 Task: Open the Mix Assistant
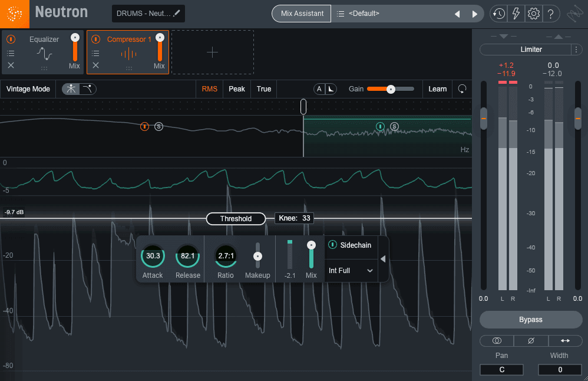pos(302,14)
